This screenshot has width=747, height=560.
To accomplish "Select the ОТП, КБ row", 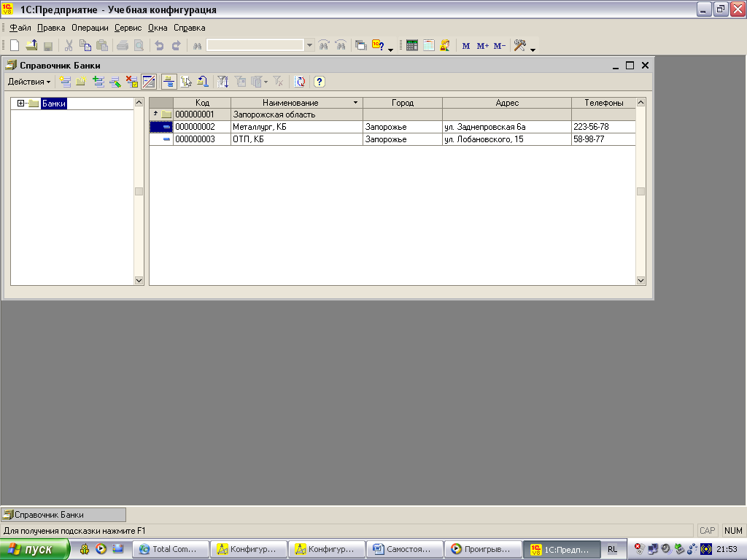I will [392, 139].
